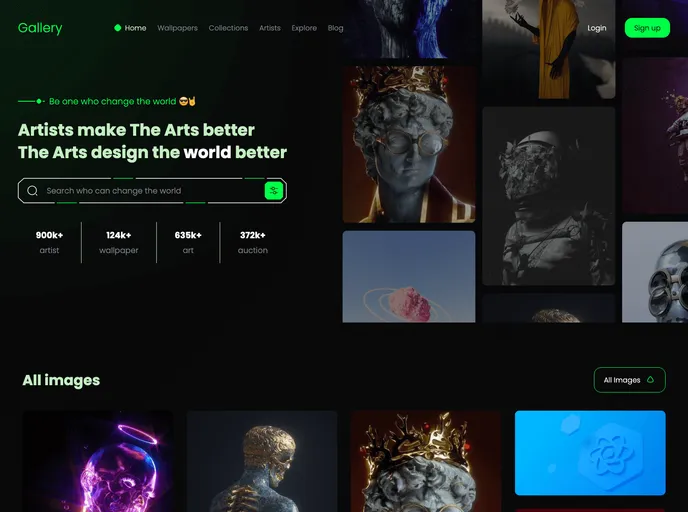Go to the Wallpapers page

point(177,28)
